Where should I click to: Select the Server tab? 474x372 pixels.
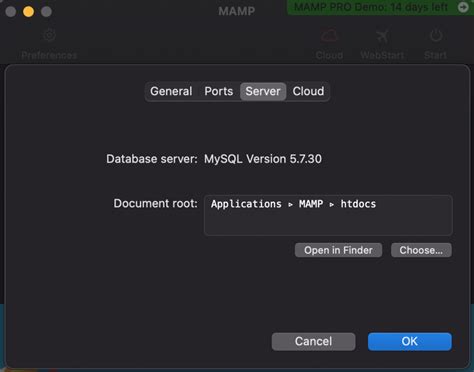[x=263, y=91]
